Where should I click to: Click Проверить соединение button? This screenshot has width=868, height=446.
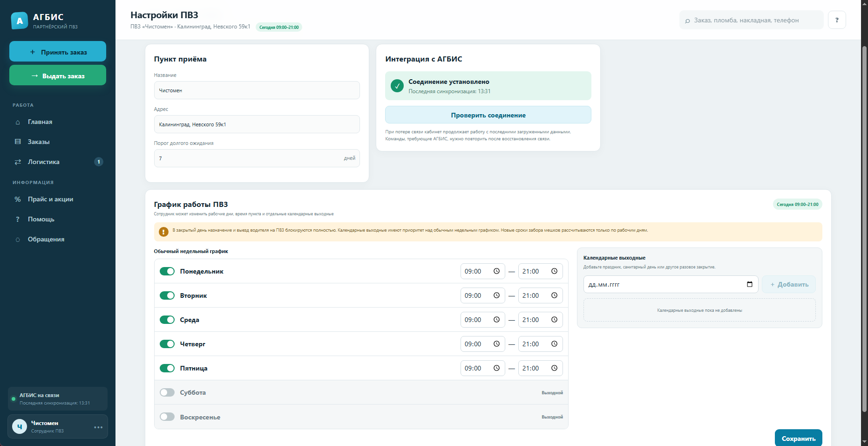pyautogui.click(x=488, y=115)
